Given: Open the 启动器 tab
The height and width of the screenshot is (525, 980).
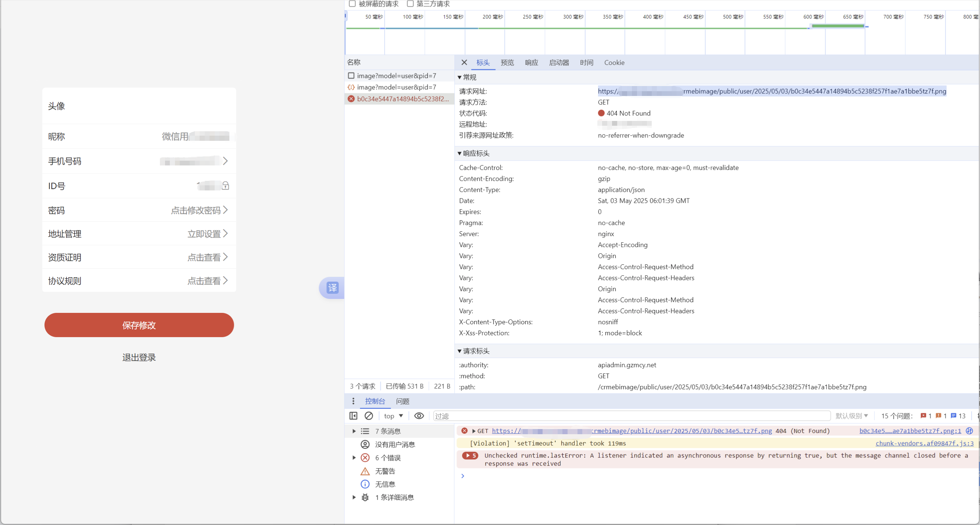Looking at the screenshot, I should pos(559,63).
